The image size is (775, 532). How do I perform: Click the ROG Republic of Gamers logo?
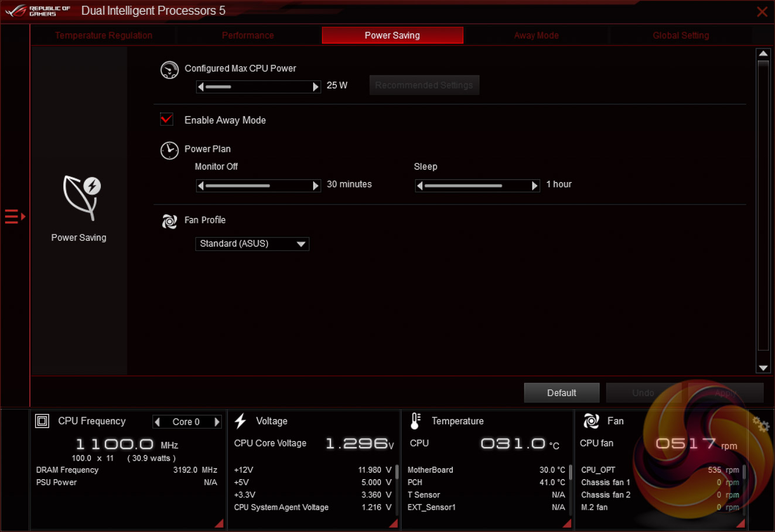pyautogui.click(x=37, y=11)
